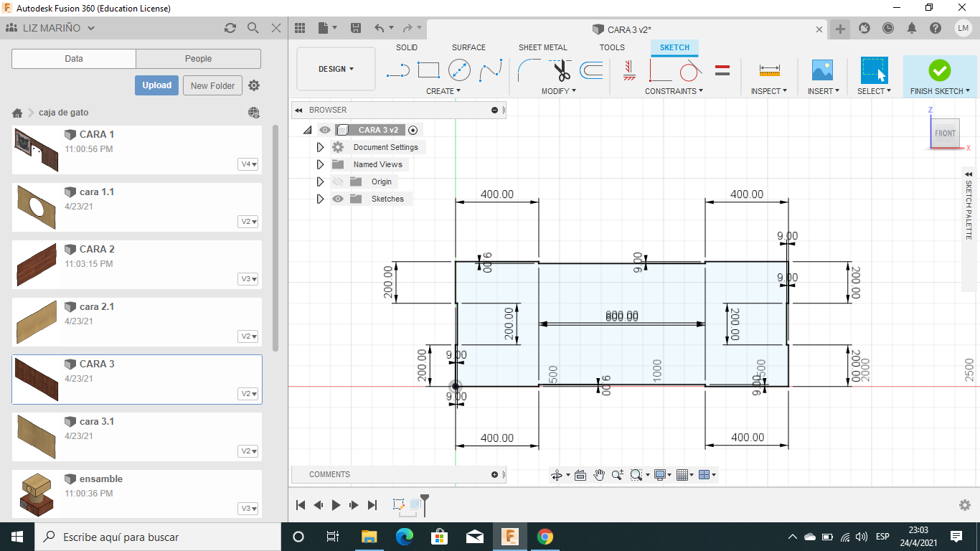Apply the Horizontal/Vertical constraint

pos(629,70)
